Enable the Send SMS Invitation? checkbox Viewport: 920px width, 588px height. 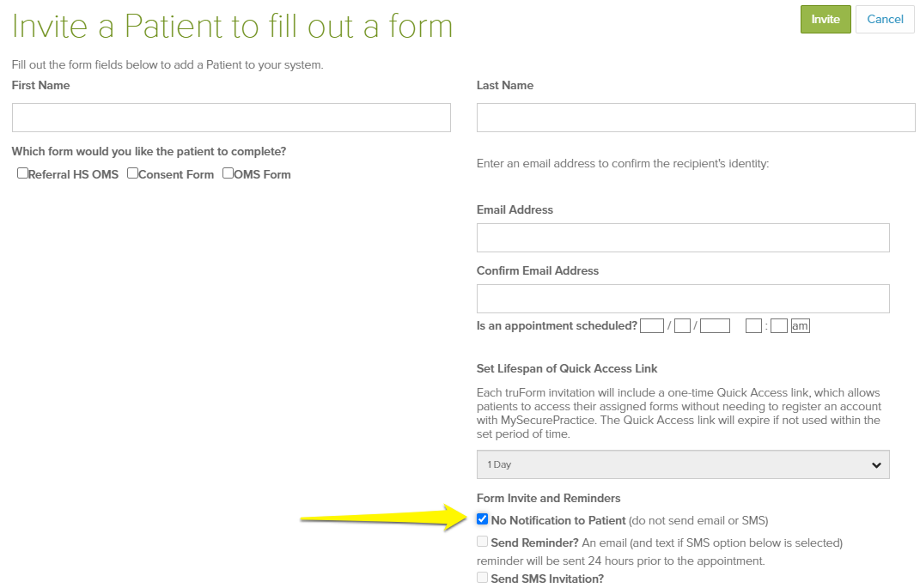click(x=482, y=577)
